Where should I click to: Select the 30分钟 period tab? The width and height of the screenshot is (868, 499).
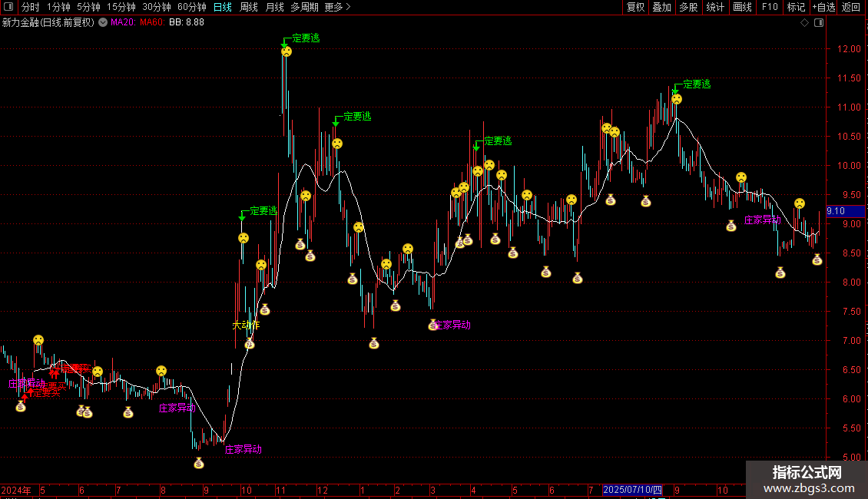[157, 7]
